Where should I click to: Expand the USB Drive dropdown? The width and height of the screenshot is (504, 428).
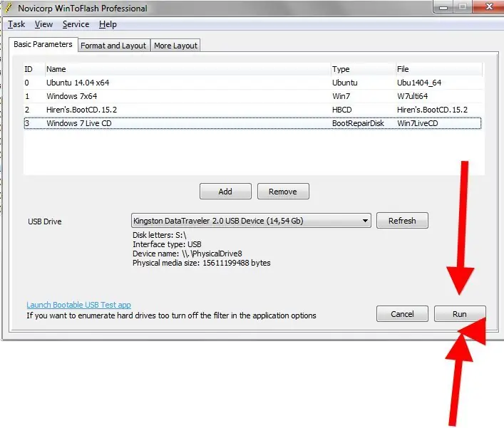point(365,221)
